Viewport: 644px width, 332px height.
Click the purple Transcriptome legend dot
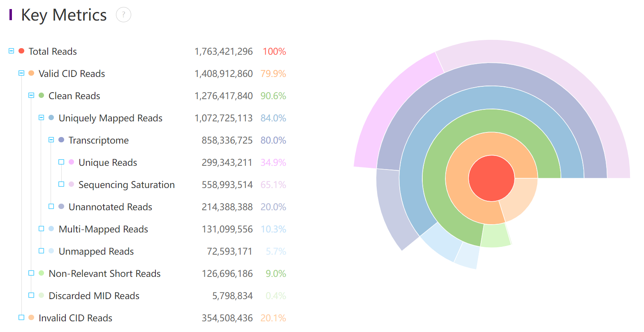tap(61, 140)
